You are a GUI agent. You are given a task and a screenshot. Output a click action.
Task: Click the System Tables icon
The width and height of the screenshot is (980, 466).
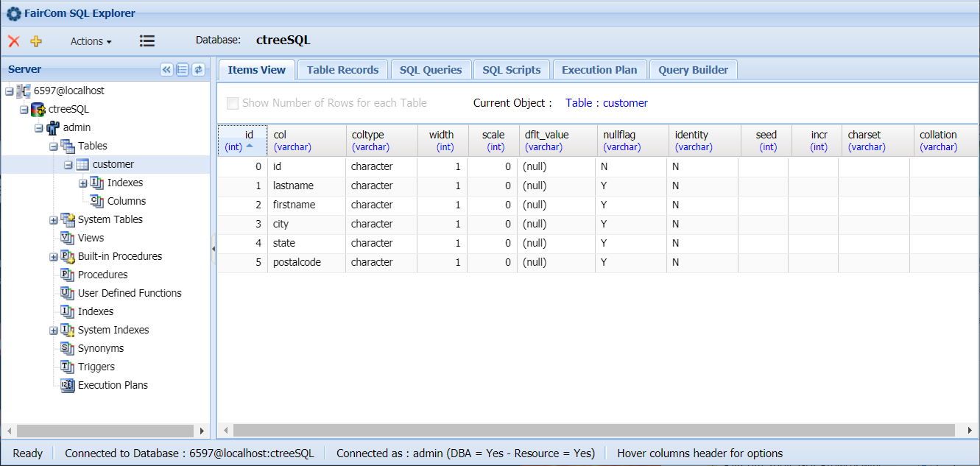click(68, 219)
